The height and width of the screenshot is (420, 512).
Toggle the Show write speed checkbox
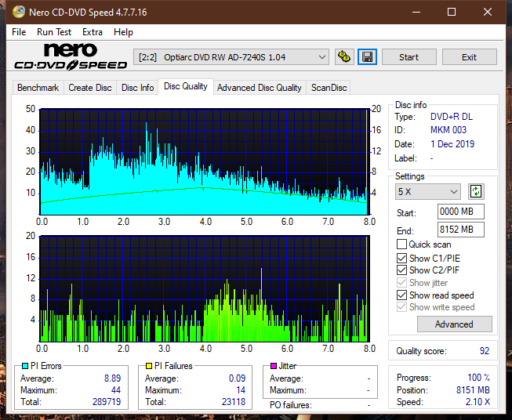[x=401, y=307]
